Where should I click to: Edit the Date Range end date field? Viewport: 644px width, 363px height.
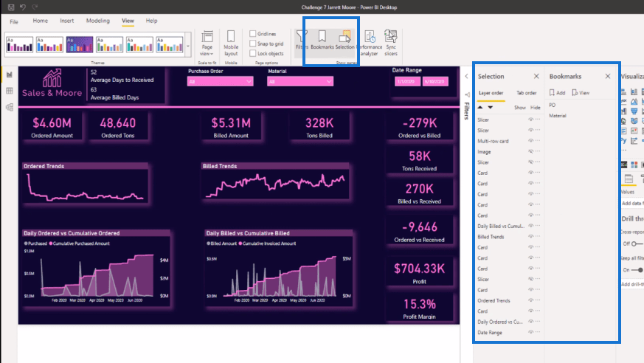(434, 81)
